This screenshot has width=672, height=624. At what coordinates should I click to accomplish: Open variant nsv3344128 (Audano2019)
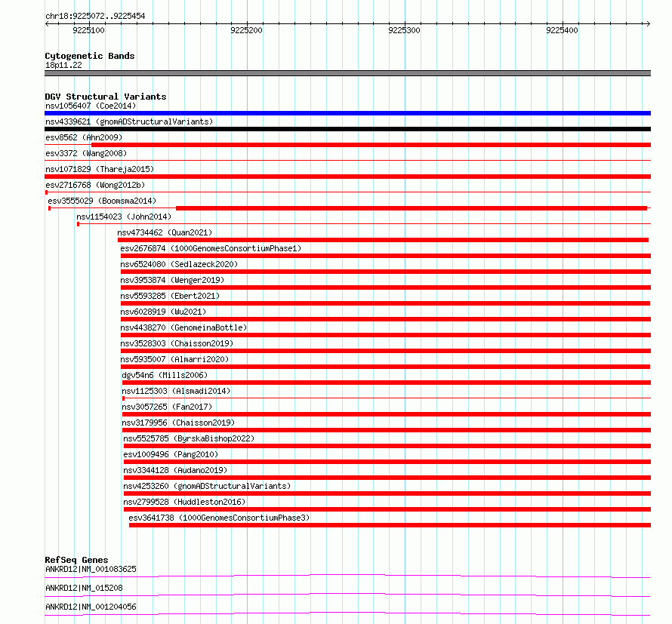pos(175,470)
